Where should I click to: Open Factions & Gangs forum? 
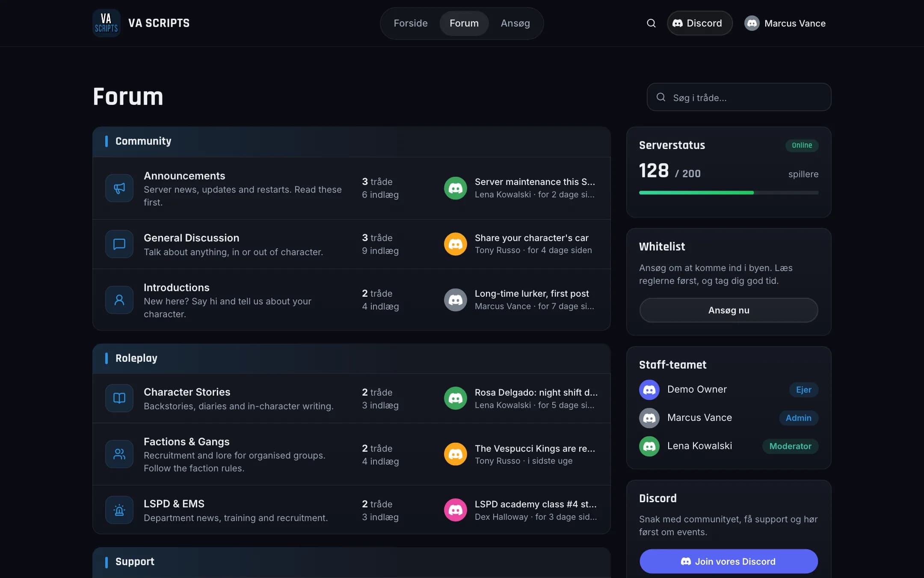coord(187,441)
